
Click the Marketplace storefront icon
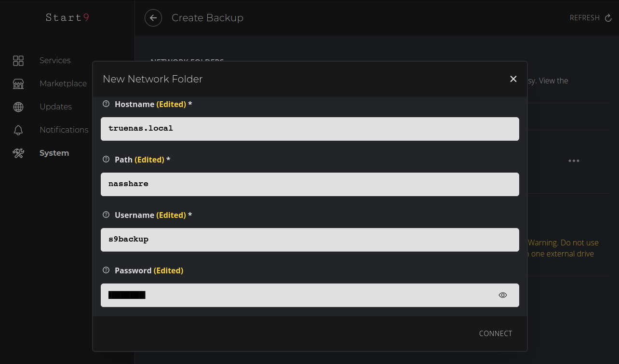pyautogui.click(x=18, y=83)
